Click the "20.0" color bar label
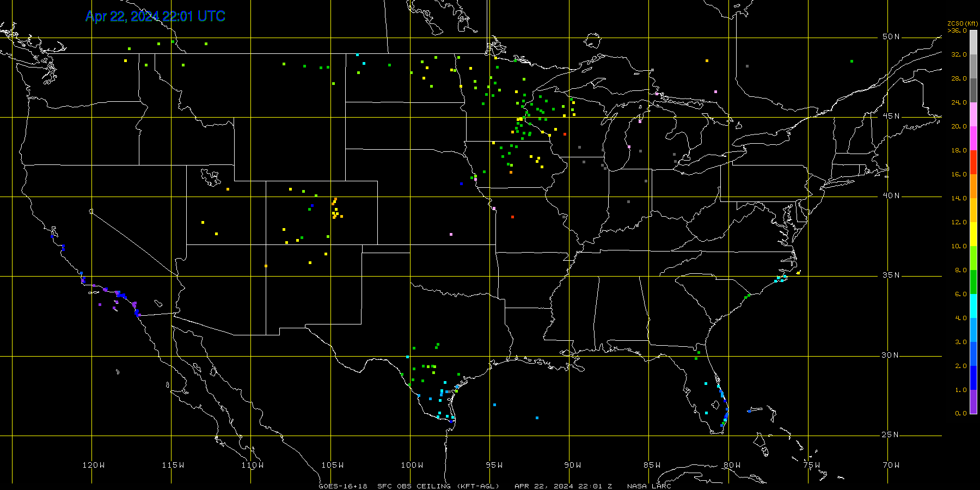The width and height of the screenshot is (980, 490). 959,126
